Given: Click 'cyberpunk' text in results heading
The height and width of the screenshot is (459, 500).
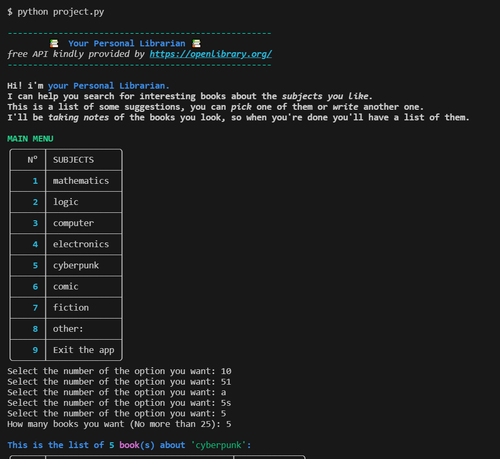Looking at the screenshot, I should pos(218,445).
